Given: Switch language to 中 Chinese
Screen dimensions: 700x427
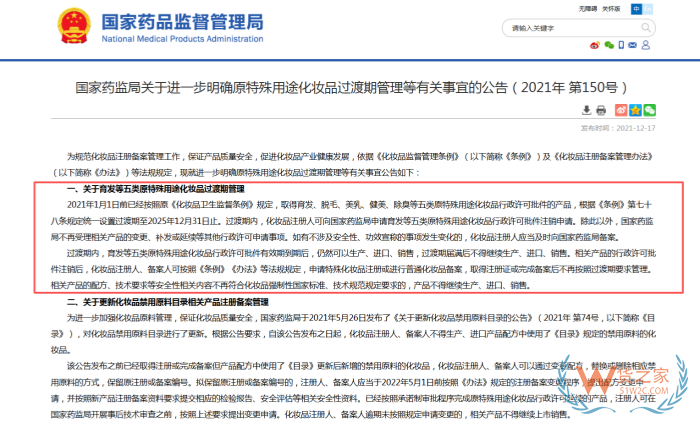Looking at the screenshot, I should click(636, 9).
